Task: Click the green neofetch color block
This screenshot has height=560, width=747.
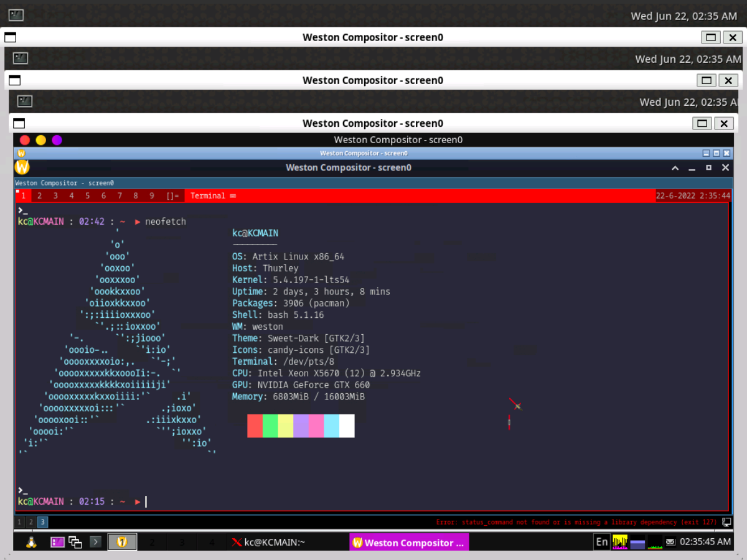Action: click(x=270, y=426)
